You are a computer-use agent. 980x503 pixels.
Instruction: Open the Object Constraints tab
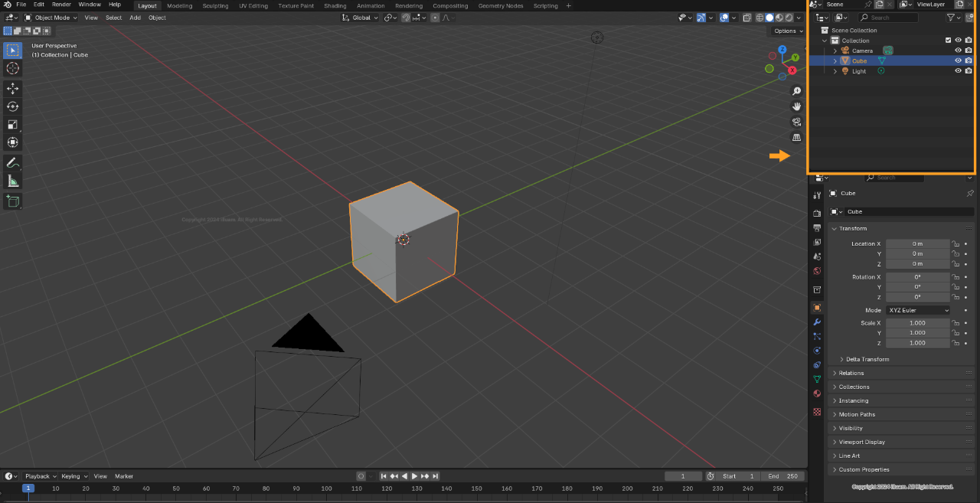tap(817, 365)
